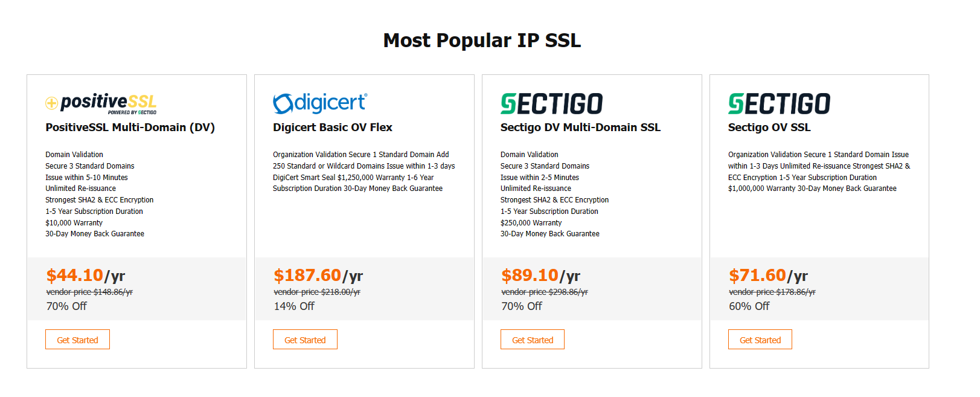Click Get Started under PositiveSSL Multi-Domain
Screen dimensions: 980x397
(x=77, y=339)
